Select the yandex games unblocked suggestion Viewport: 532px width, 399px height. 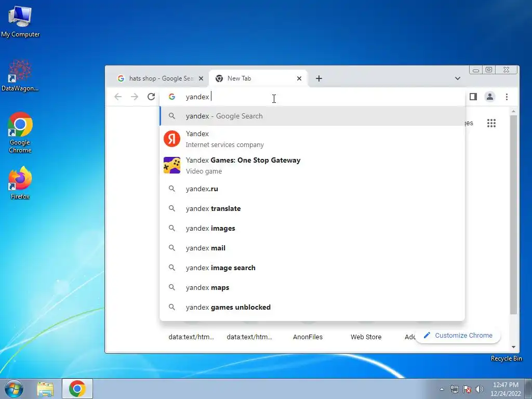point(312,307)
